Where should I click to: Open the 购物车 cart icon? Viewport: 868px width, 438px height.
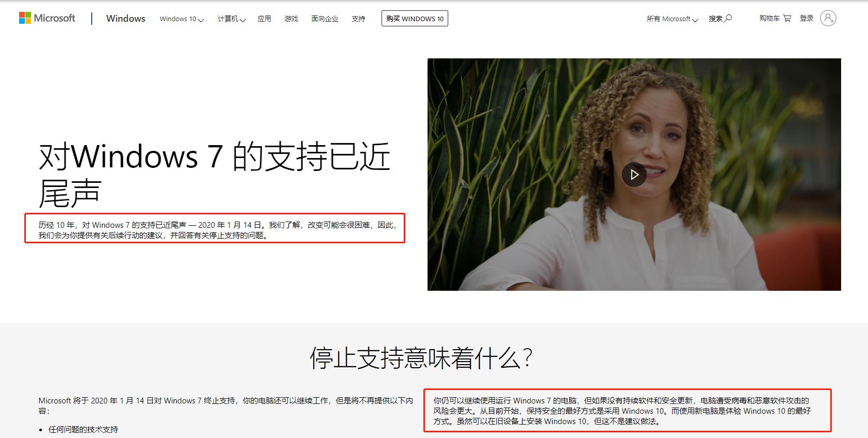pos(787,19)
